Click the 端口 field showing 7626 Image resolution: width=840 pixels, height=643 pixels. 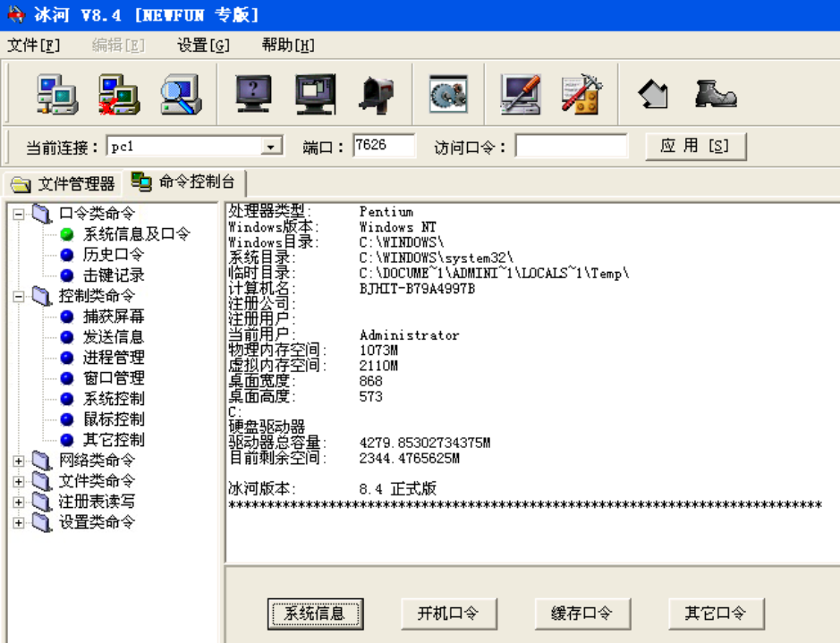pyautogui.click(x=384, y=146)
